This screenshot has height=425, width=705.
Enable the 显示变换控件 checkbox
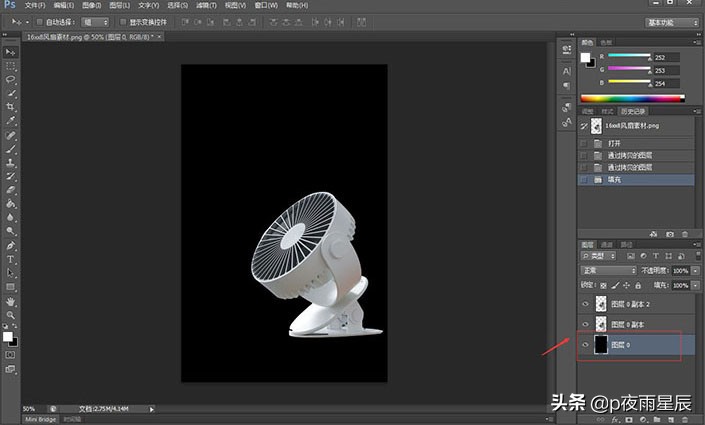[x=121, y=21]
